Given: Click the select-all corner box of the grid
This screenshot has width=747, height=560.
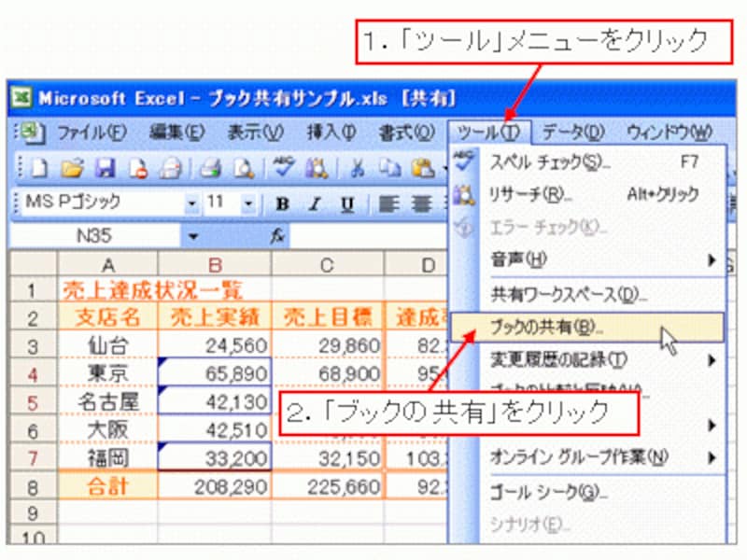Looking at the screenshot, I should click(x=33, y=265).
